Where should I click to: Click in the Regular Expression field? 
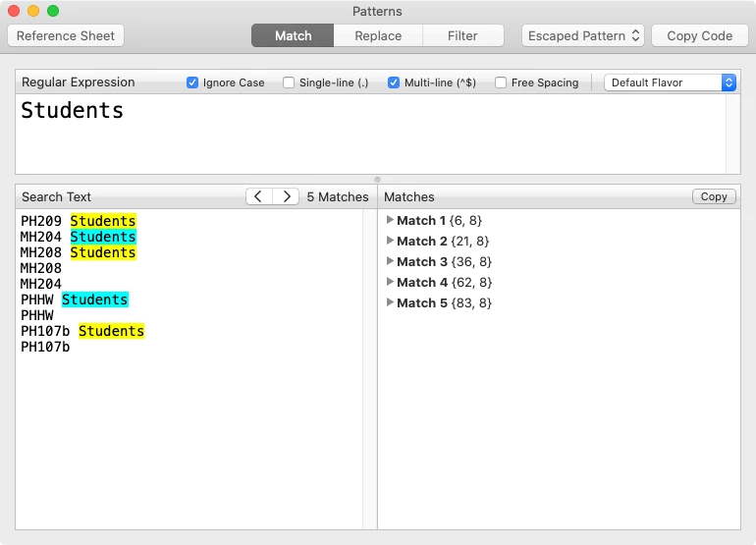370,134
